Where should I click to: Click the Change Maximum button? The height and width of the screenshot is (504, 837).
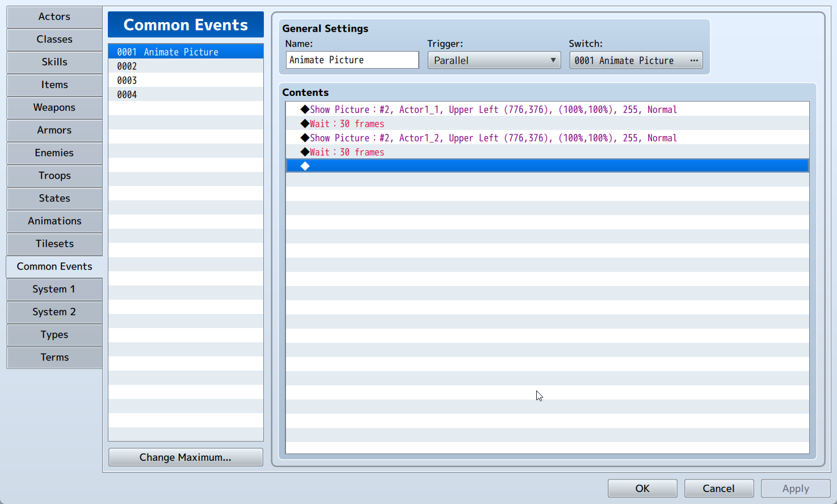(186, 457)
